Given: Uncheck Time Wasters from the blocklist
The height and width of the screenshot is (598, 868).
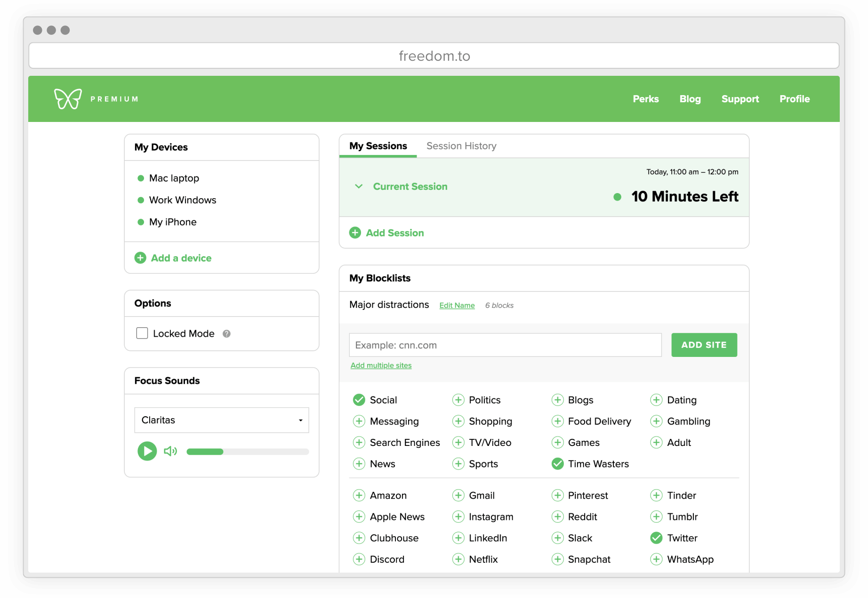Looking at the screenshot, I should coord(558,464).
